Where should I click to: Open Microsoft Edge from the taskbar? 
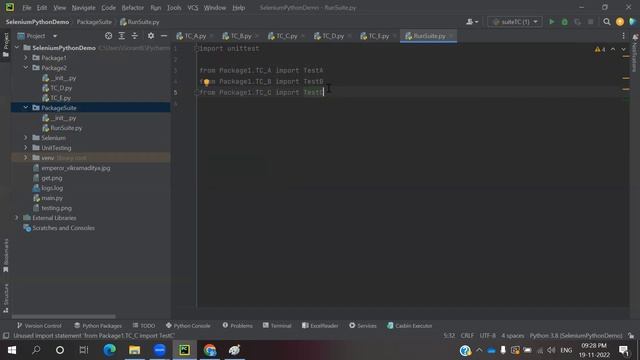pos(109,350)
